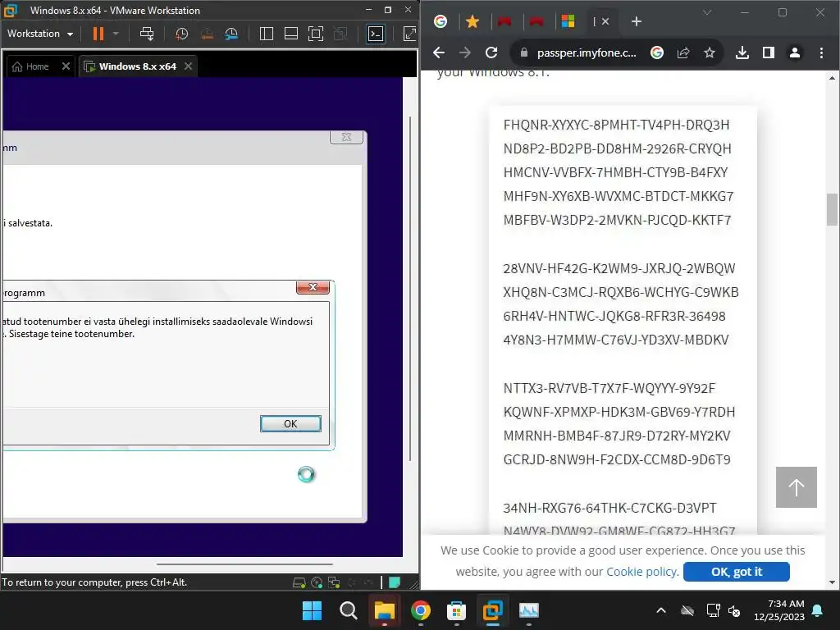
Task: Click key 28VNV-HF42G-K2WM9-JXRJQ-2WBQW
Action: [619, 268]
